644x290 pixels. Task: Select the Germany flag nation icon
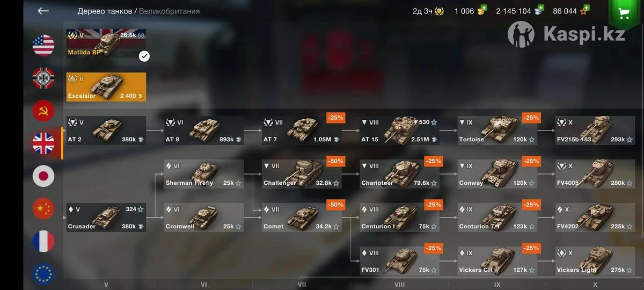point(43,78)
